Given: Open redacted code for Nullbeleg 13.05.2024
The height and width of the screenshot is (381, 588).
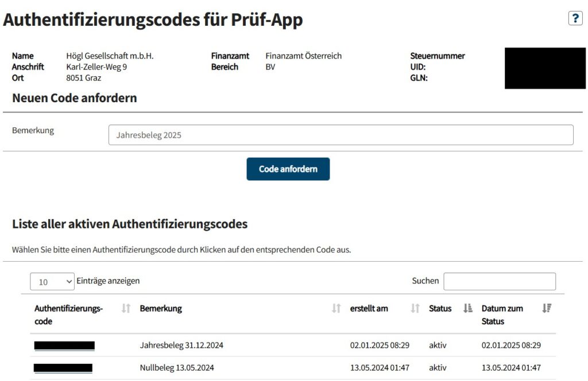Looking at the screenshot, I should click(63, 368).
